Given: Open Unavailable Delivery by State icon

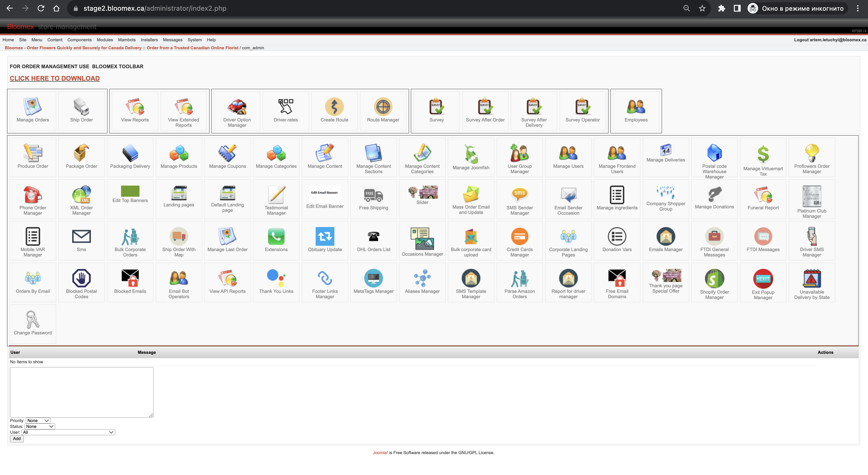Looking at the screenshot, I should [812, 278].
